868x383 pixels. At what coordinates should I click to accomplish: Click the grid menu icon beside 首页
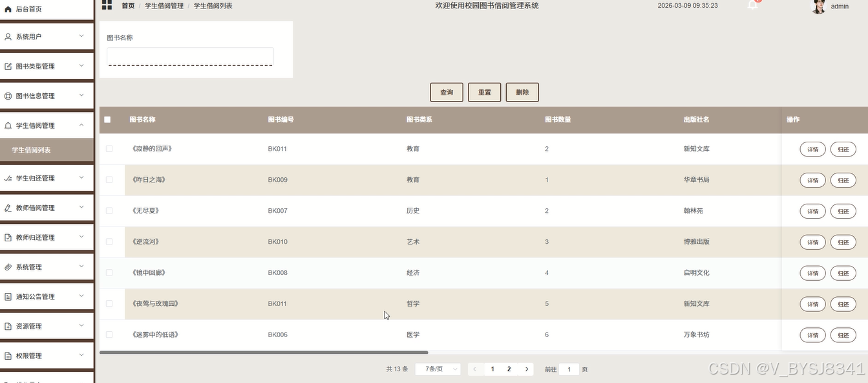tap(107, 5)
